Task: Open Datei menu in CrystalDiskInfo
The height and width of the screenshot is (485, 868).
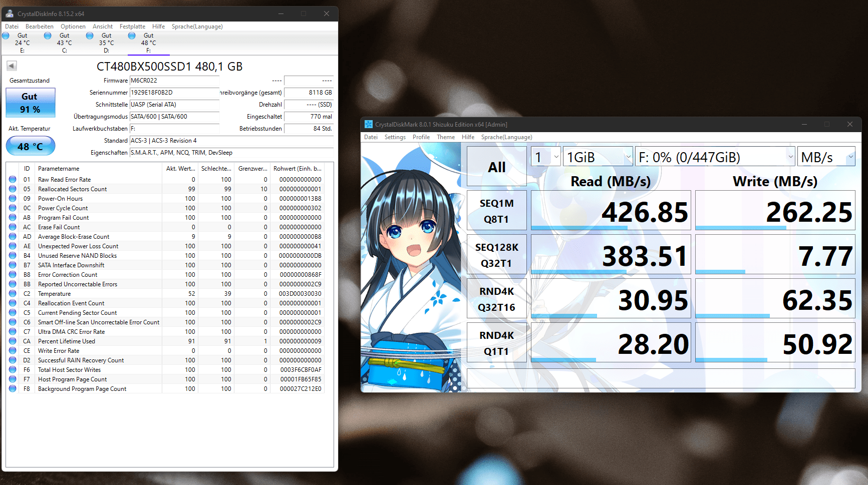Action: 12,27
